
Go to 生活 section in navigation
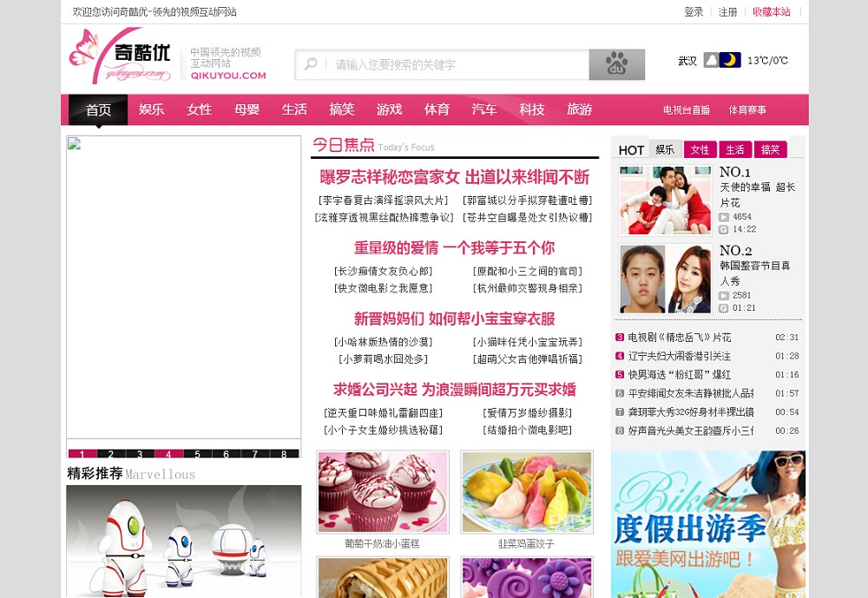coord(294,109)
